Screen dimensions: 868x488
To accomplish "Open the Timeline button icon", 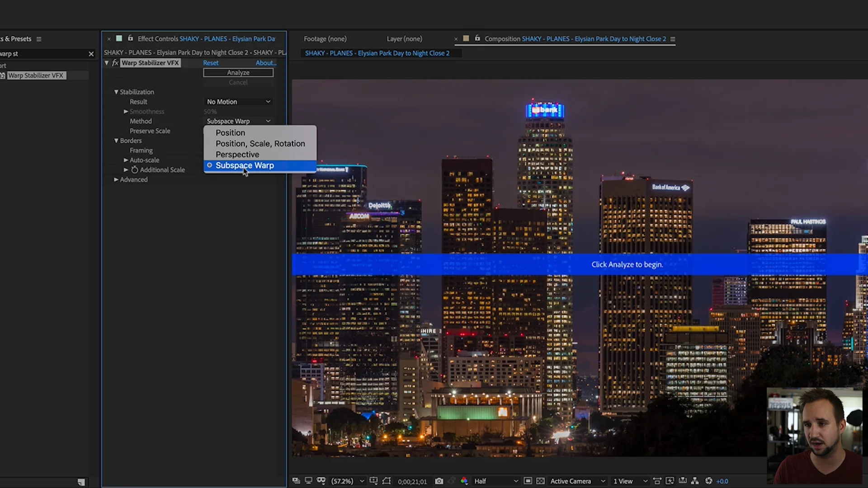I will point(683,481).
